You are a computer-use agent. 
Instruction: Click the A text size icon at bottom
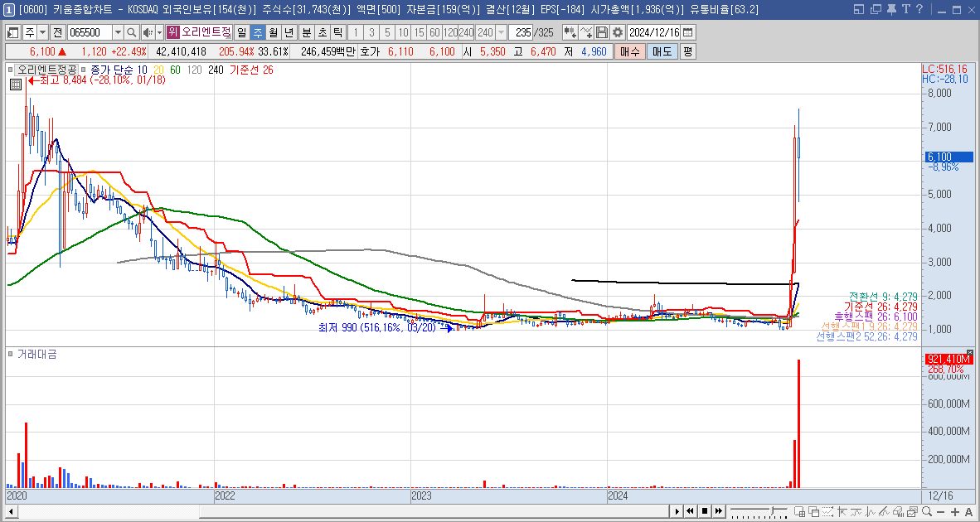point(969,512)
